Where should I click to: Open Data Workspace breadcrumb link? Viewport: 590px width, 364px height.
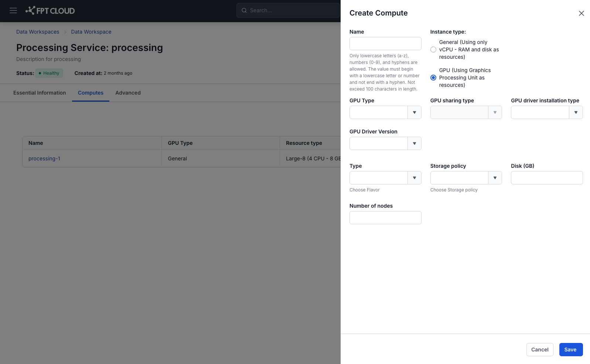click(91, 32)
